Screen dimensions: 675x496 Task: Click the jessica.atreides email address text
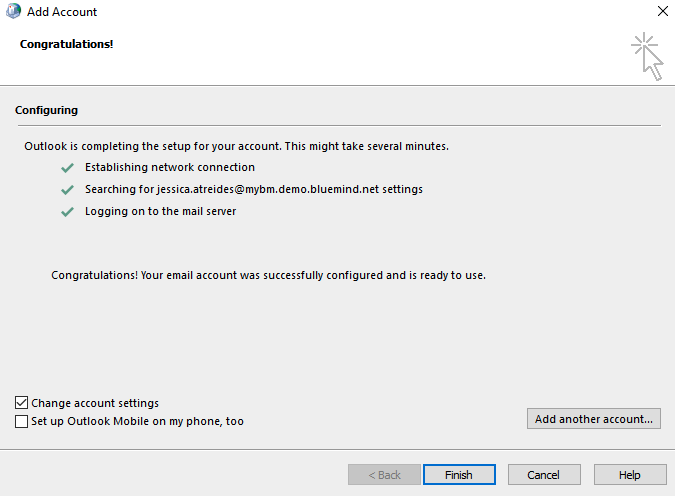[268, 189]
